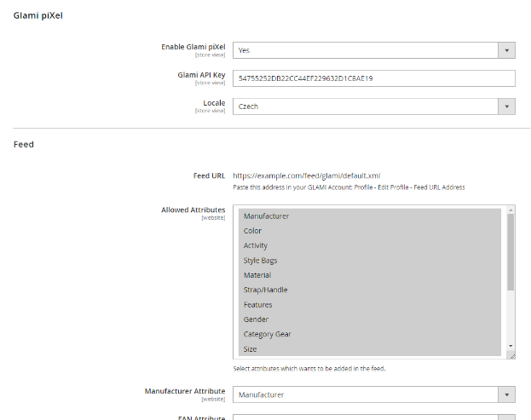Open the Enable Glami piXel dropdown

(x=374, y=50)
